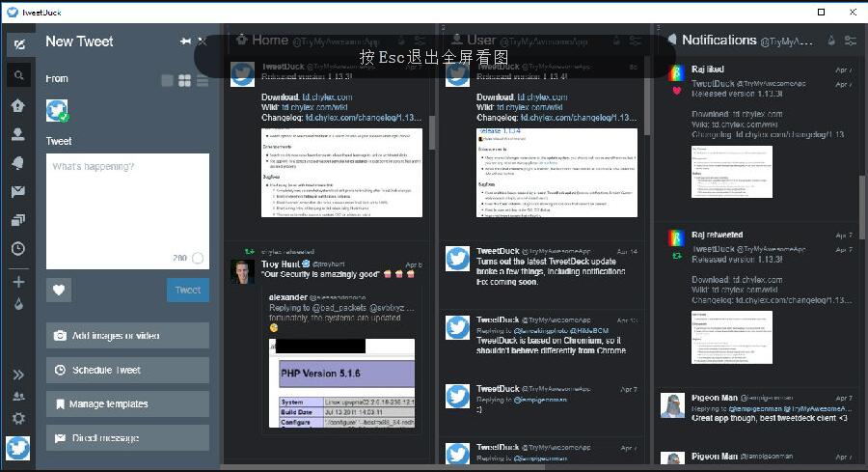Open release notes image in Home column tweet

click(x=341, y=172)
